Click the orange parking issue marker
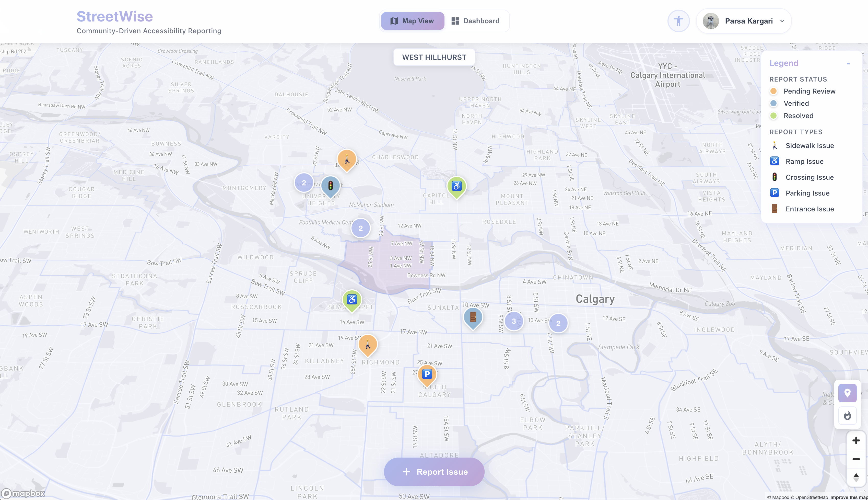868x500 pixels. click(427, 374)
